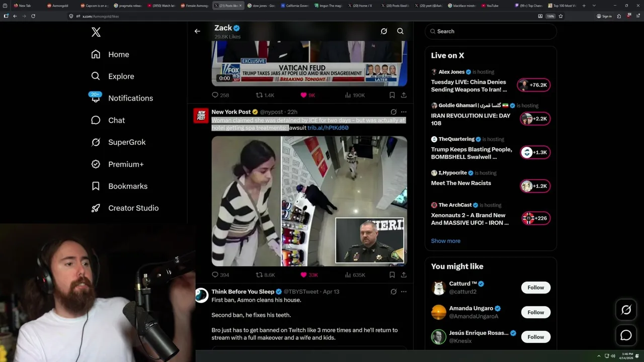Click the Search input field
The width and height of the screenshot is (644, 362).
(x=491, y=31)
